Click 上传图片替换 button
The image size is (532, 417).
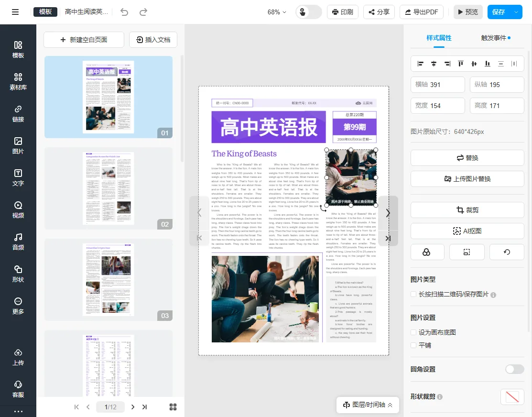[x=467, y=179]
